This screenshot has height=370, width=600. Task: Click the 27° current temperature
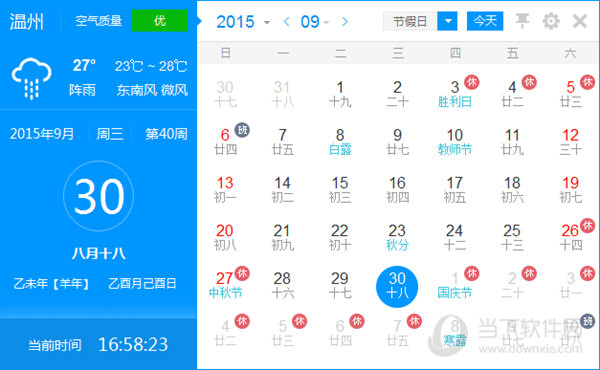pos(84,66)
